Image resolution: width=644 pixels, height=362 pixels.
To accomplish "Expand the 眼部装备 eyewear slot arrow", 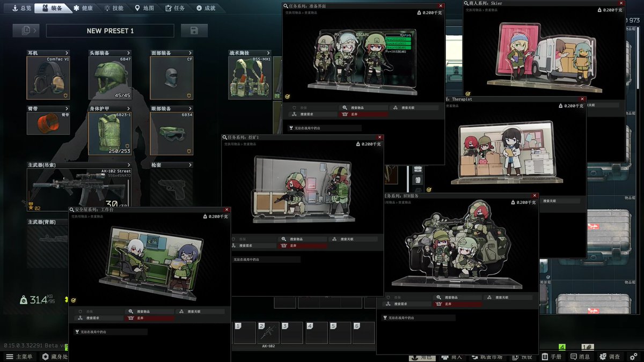I will tap(190, 108).
